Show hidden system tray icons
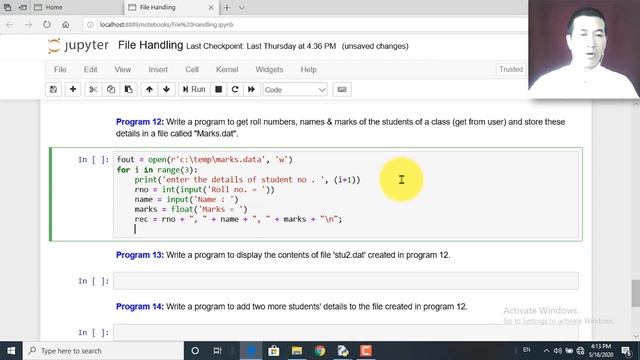Image resolution: width=640 pixels, height=360 pixels. (546, 351)
